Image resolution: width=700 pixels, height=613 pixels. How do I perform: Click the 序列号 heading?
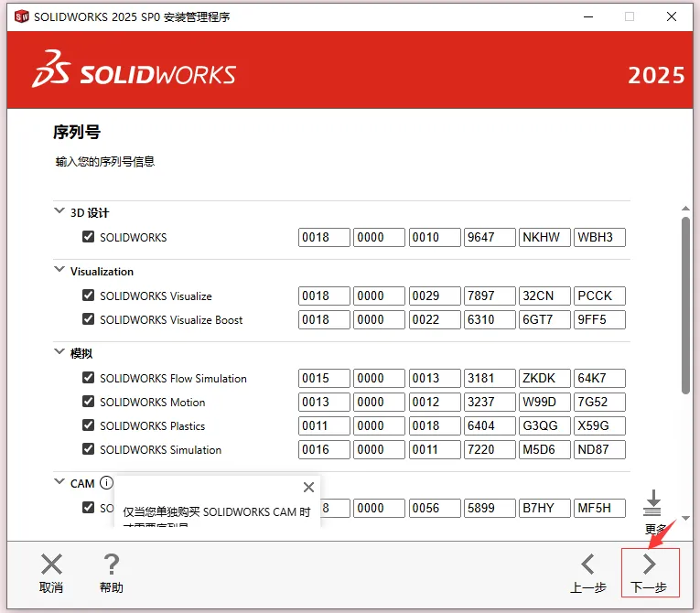[x=77, y=132]
